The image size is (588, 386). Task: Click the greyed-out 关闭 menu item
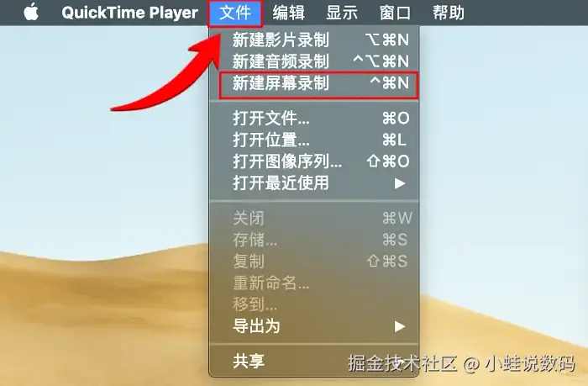314,218
